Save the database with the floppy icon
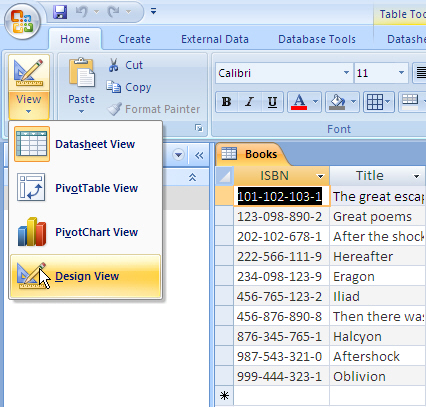426x407 pixels. pos(60,12)
